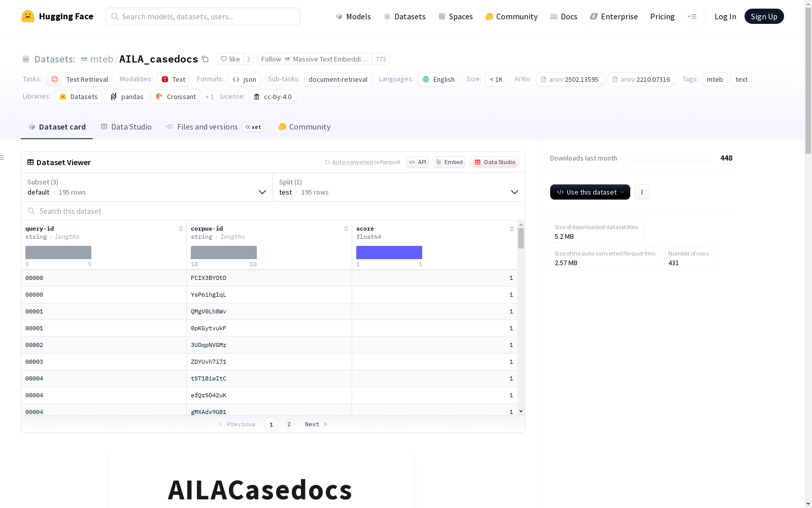Click the Embed button
The image size is (812, 508).
(449, 162)
